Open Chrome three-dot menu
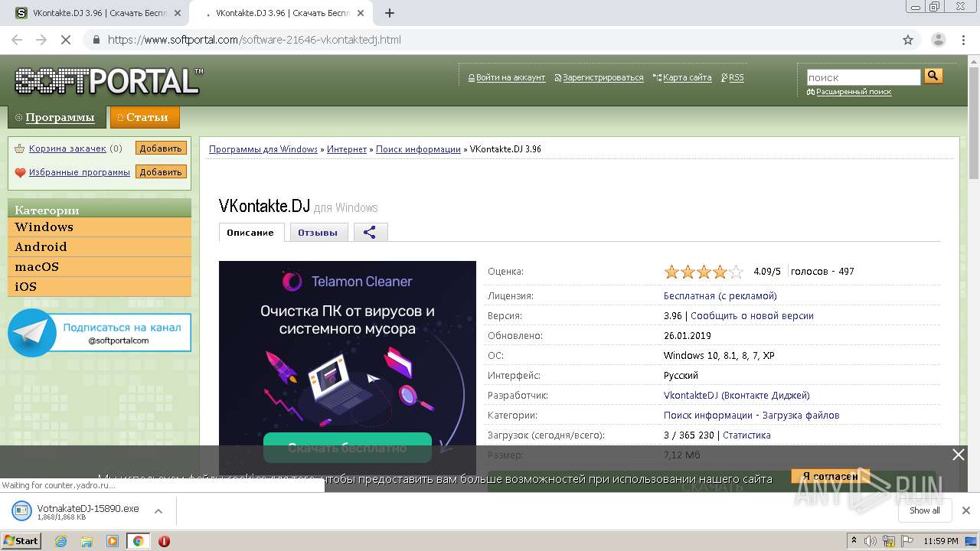The height and width of the screenshot is (551, 980). [963, 40]
